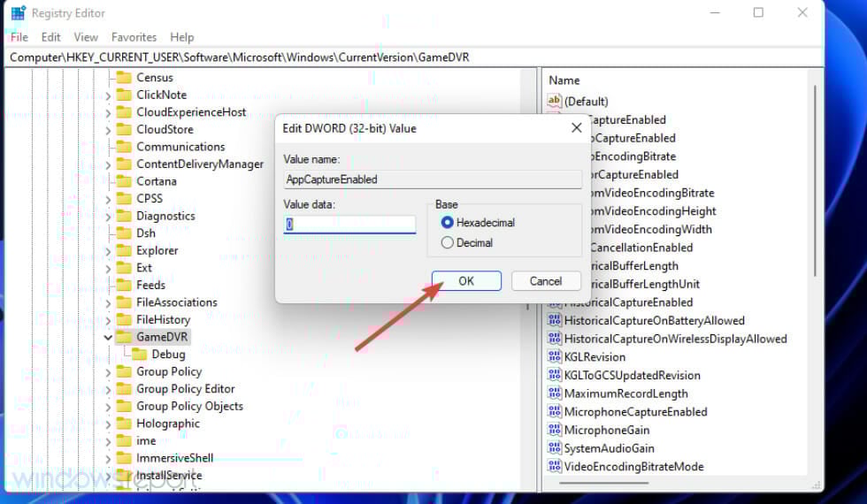Click DWORD icon beside HistoricalCaptureOnBatteryAllowed

pos(554,320)
